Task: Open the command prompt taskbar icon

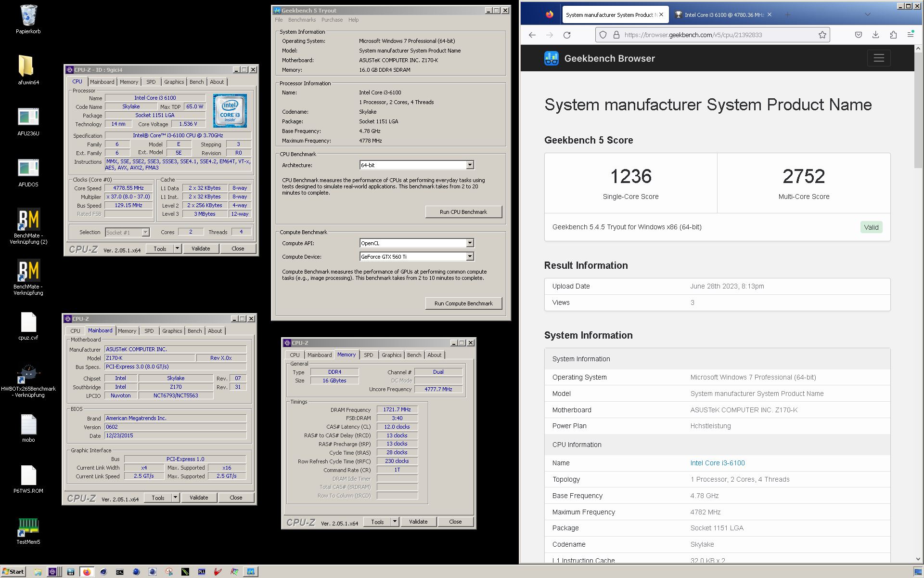Action: [119, 572]
